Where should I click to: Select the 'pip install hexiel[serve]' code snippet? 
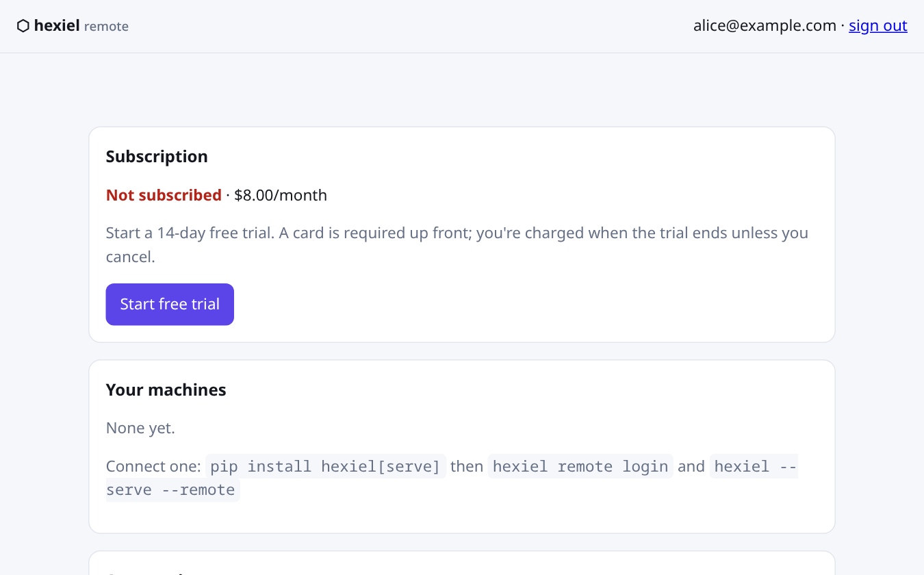click(325, 467)
